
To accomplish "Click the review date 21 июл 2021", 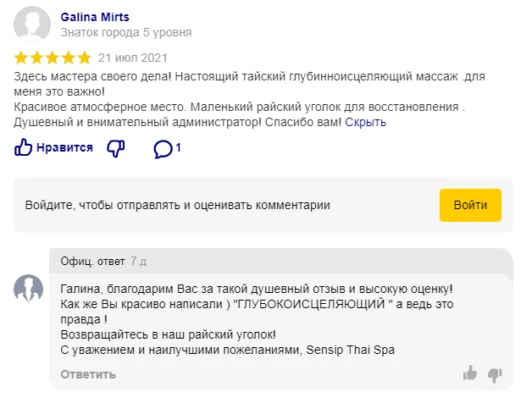I will click(133, 58).
